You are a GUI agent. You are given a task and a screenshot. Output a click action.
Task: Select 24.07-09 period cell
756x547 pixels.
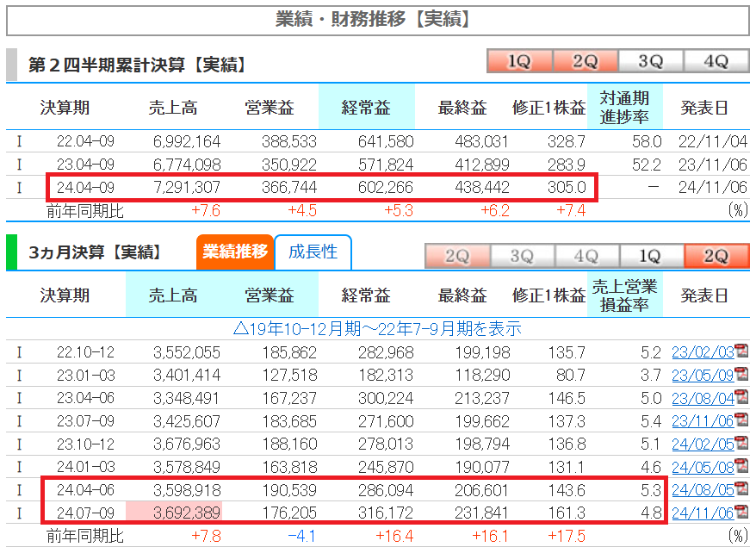coord(85,513)
